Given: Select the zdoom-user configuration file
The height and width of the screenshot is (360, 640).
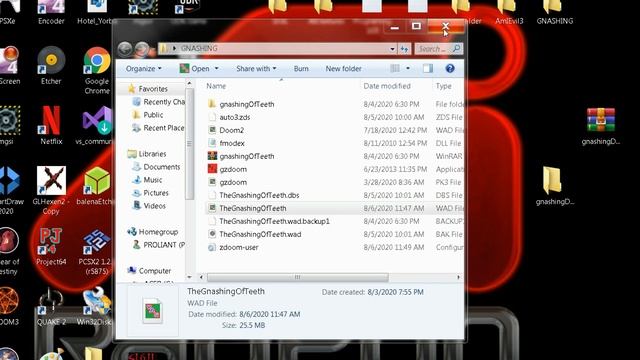Looking at the screenshot, I should pyautogui.click(x=335, y=247).
